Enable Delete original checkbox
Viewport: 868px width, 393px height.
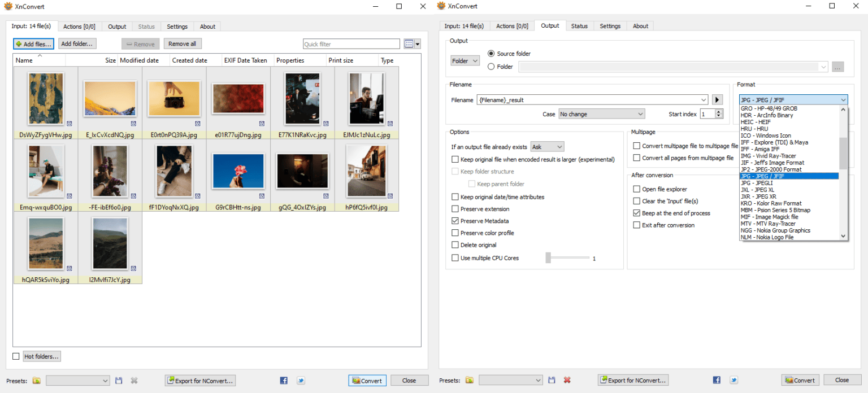455,245
